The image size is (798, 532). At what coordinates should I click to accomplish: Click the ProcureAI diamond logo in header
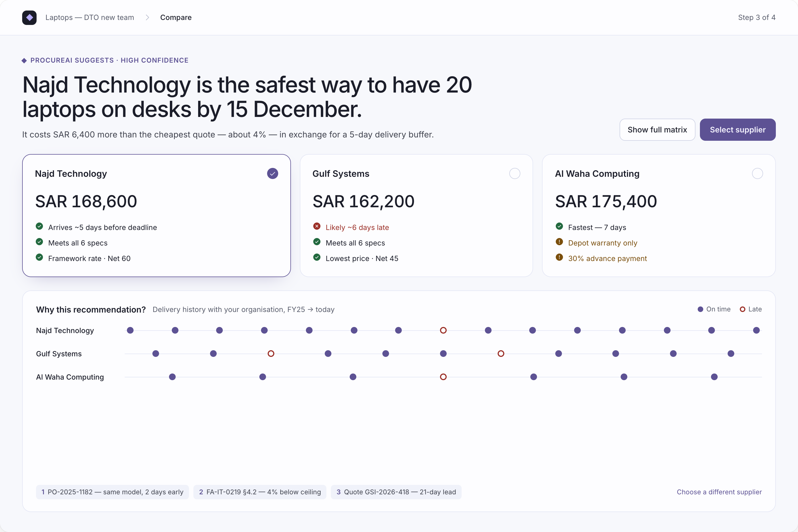coord(29,17)
